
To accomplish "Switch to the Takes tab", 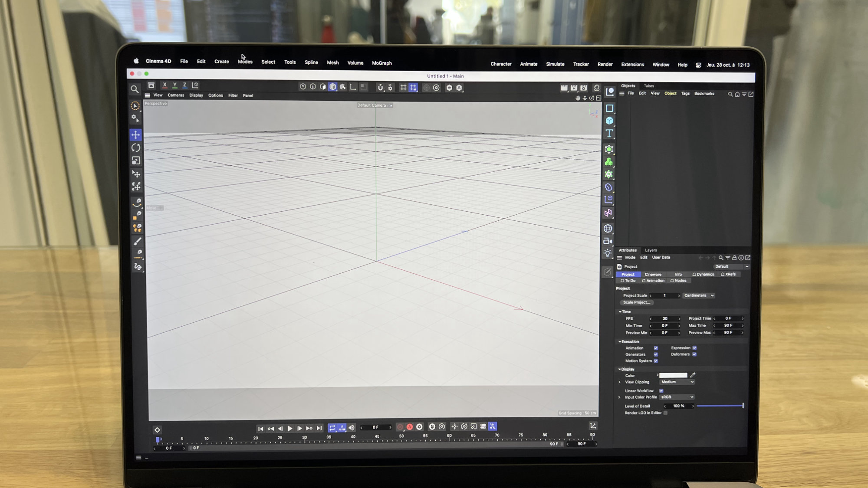I will click(649, 86).
